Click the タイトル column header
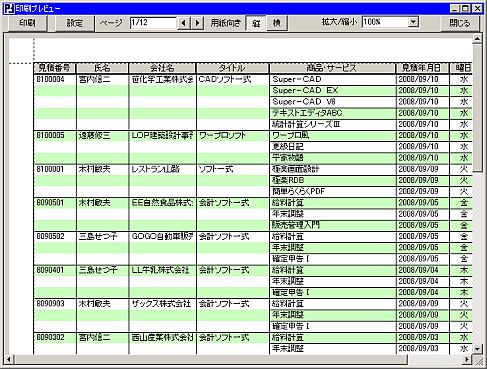487x369 pixels. 233,68
